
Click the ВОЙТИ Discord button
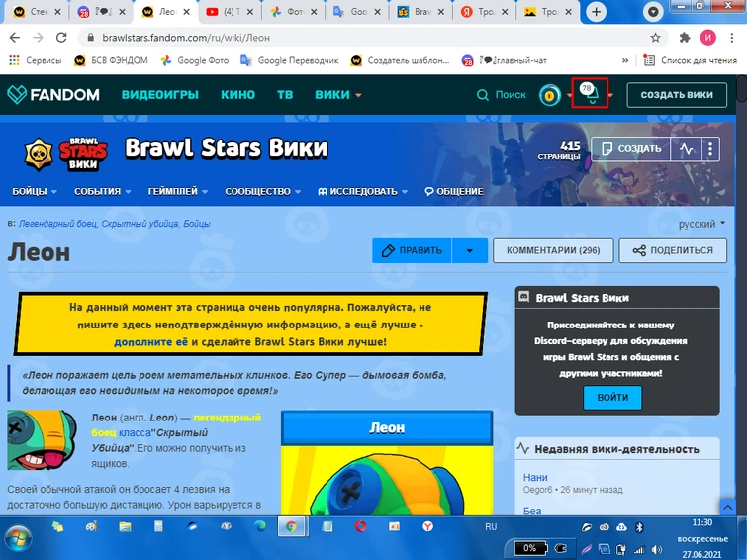tap(612, 397)
